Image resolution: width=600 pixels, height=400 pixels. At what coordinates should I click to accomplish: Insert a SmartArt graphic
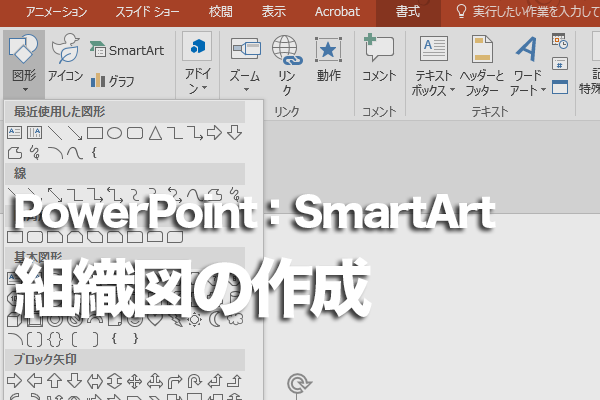[x=127, y=50]
